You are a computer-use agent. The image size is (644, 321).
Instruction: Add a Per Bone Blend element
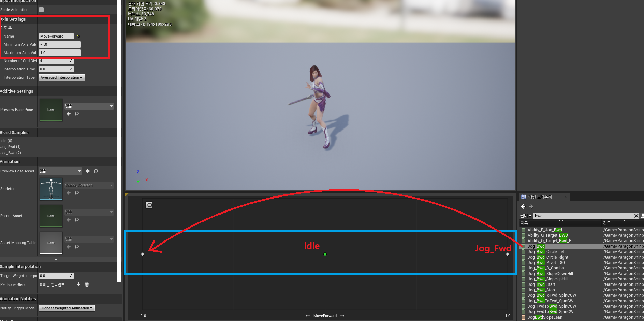pyautogui.click(x=78, y=284)
